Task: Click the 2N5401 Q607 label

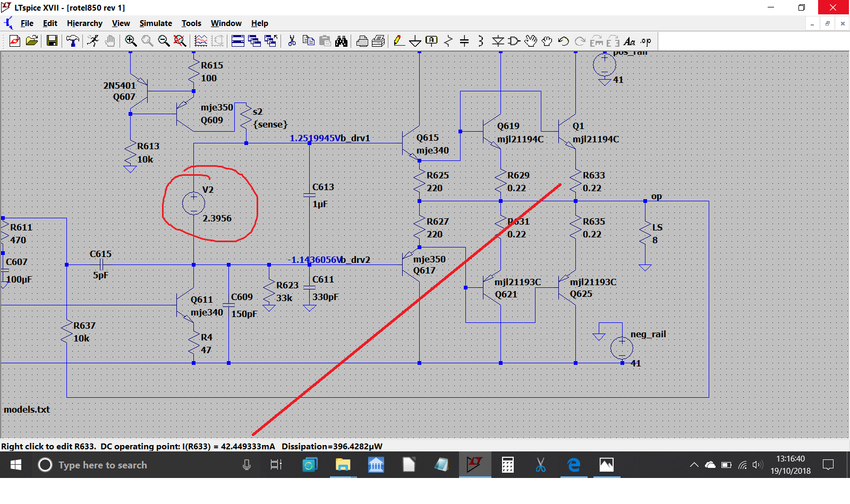Action: point(120,91)
